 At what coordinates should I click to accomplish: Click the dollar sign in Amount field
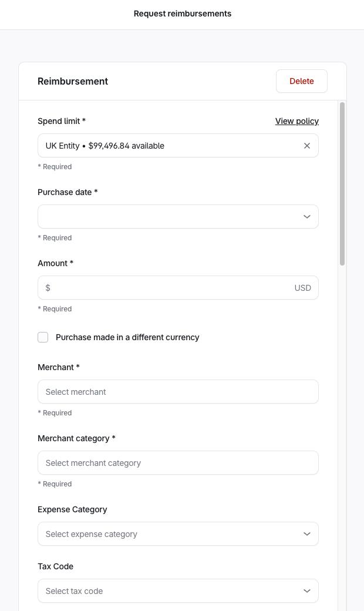(x=48, y=288)
